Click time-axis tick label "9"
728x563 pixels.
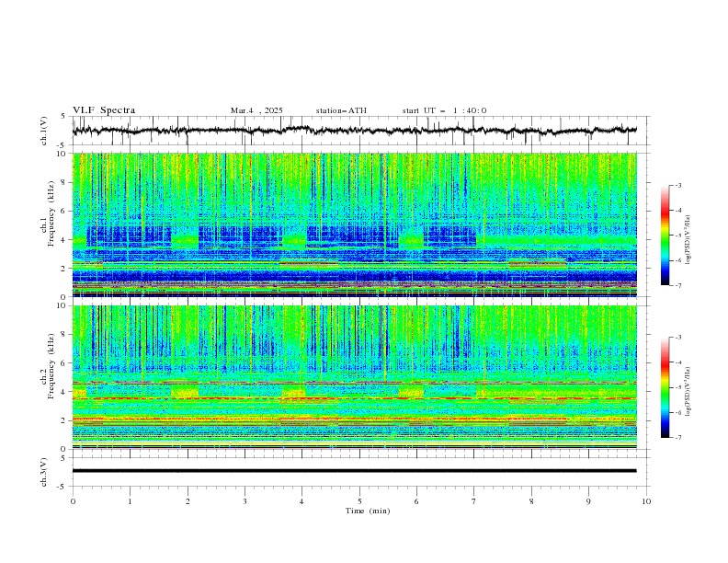pyautogui.click(x=588, y=501)
